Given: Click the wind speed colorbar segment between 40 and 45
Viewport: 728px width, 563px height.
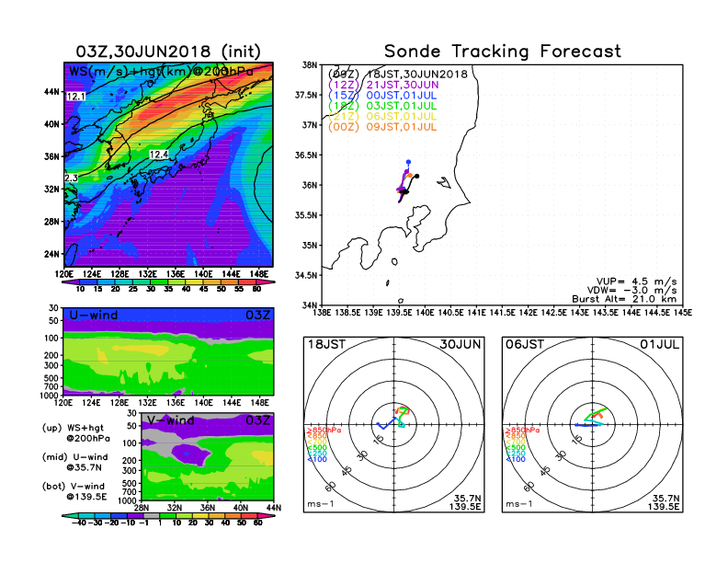Looking at the screenshot, I should (195, 281).
